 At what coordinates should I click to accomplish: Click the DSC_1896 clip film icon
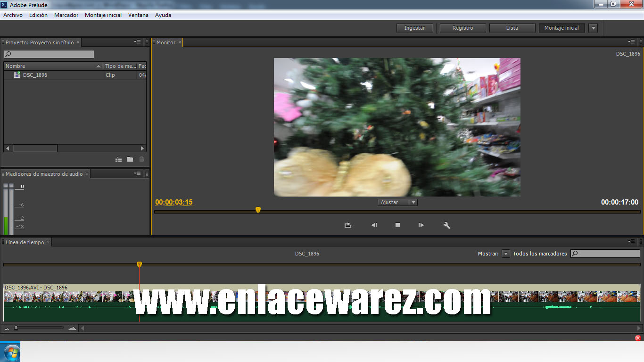(x=17, y=75)
